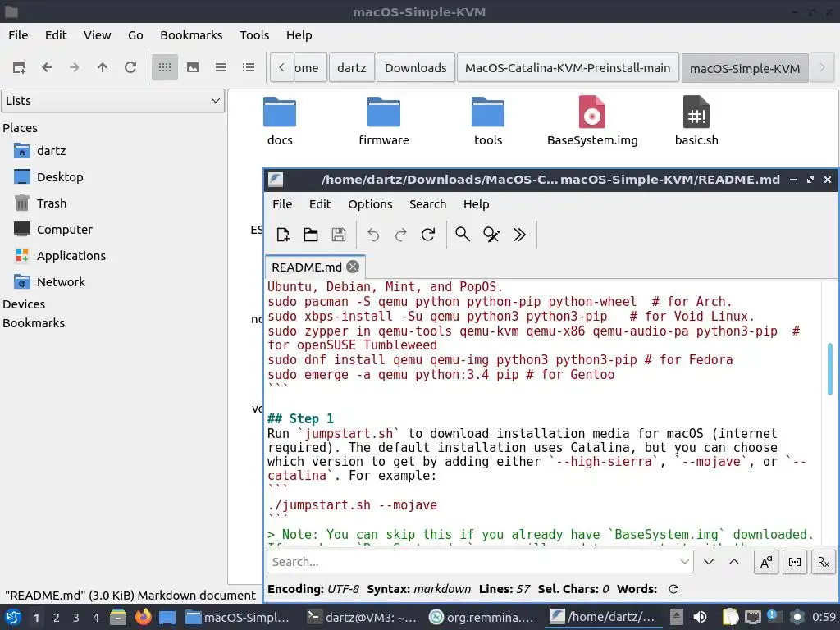
Task: Open the tools folder
Action: pos(488,121)
